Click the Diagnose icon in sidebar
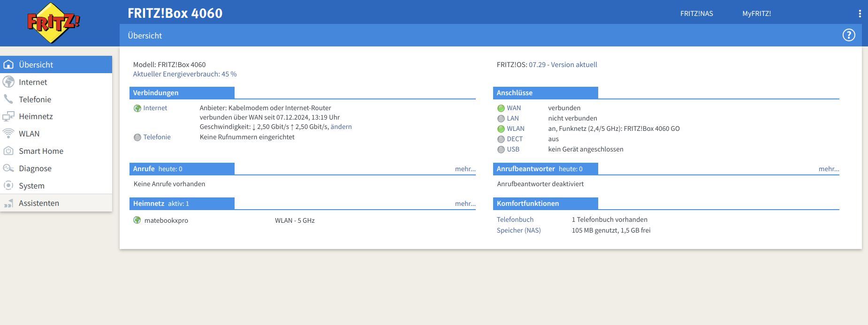868x325 pixels. pyautogui.click(x=8, y=168)
